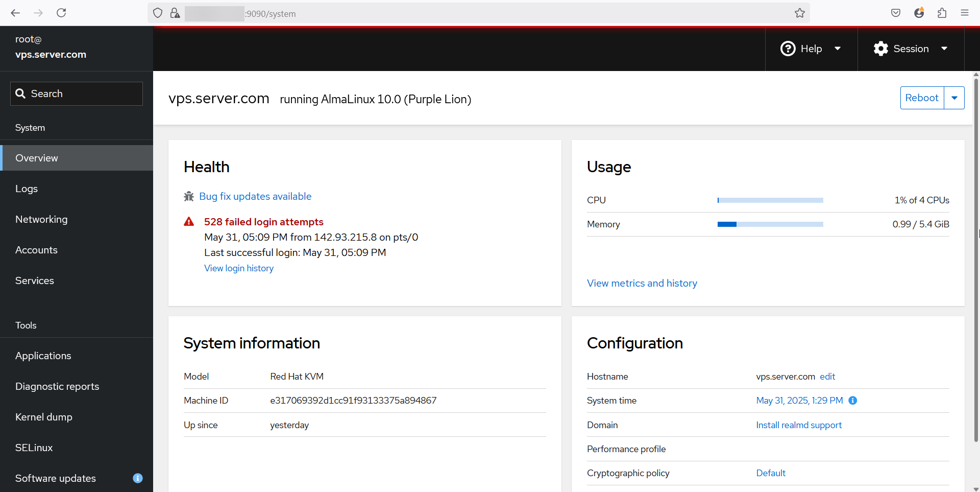Click the bug icon beside updates notice
This screenshot has width=980, height=492.
[189, 196]
